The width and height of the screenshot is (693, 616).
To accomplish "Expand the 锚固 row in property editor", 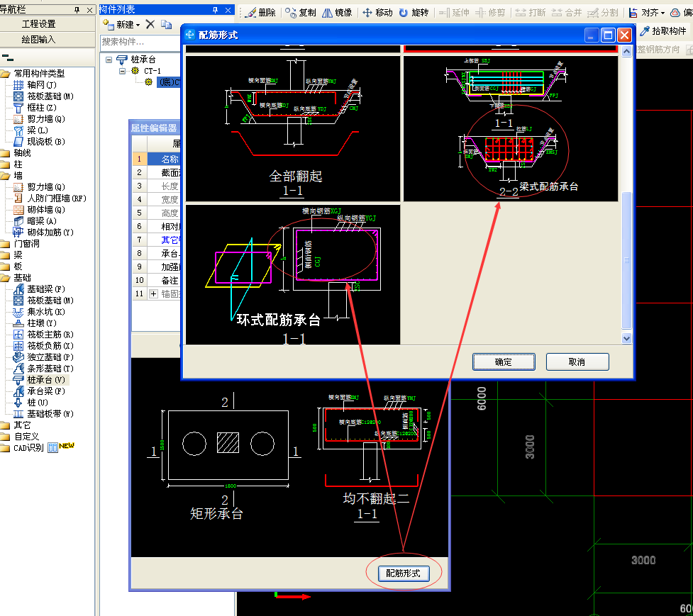I will click(x=153, y=293).
